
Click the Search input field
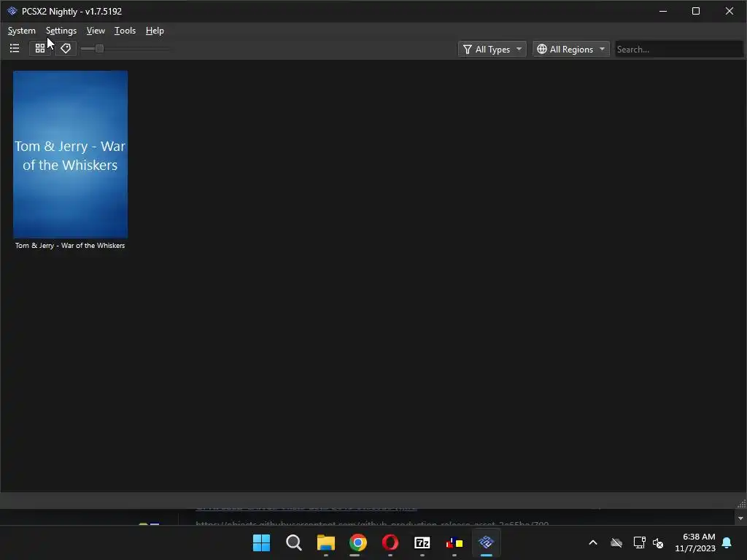(x=678, y=49)
